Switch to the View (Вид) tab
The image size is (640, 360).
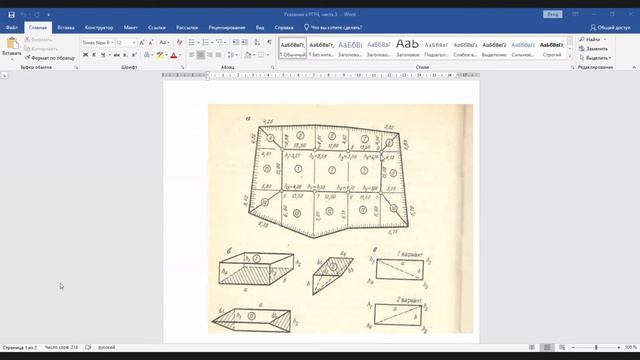260,27
